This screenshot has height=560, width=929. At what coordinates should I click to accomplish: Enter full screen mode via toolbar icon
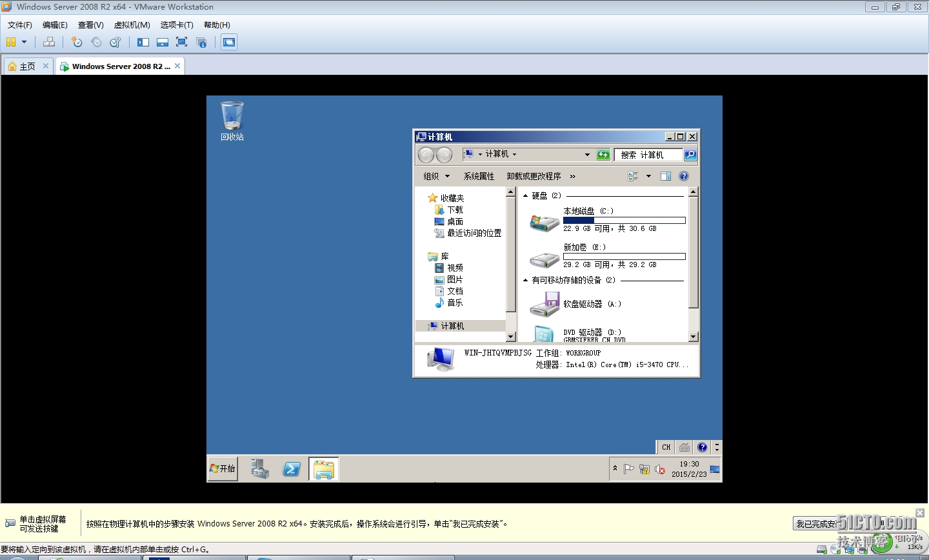coord(182,42)
